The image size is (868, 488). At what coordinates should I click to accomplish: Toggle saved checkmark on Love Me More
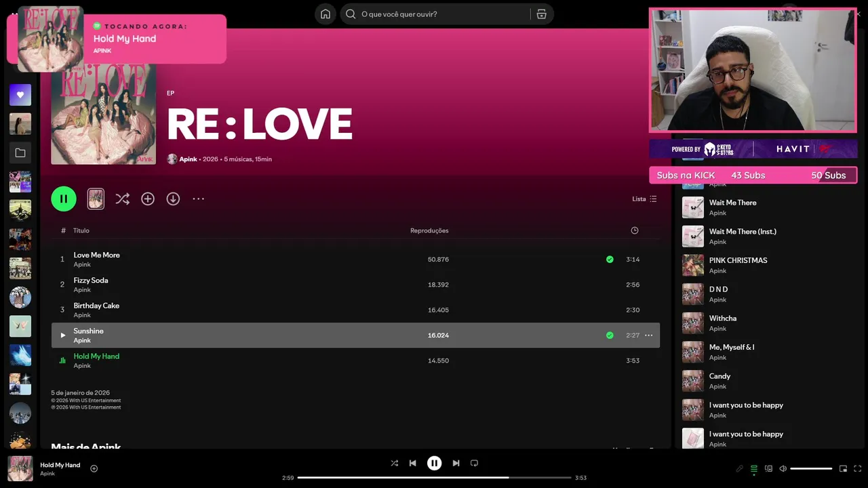610,259
